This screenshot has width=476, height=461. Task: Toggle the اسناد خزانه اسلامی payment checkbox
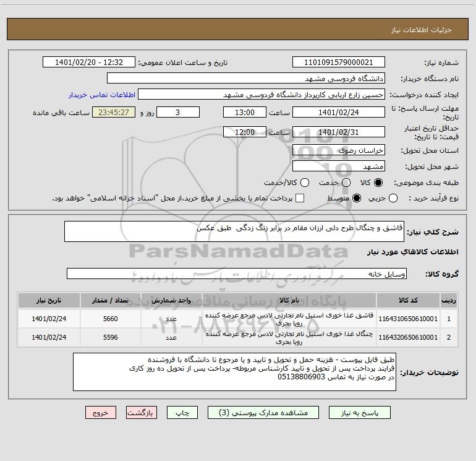[x=300, y=198]
